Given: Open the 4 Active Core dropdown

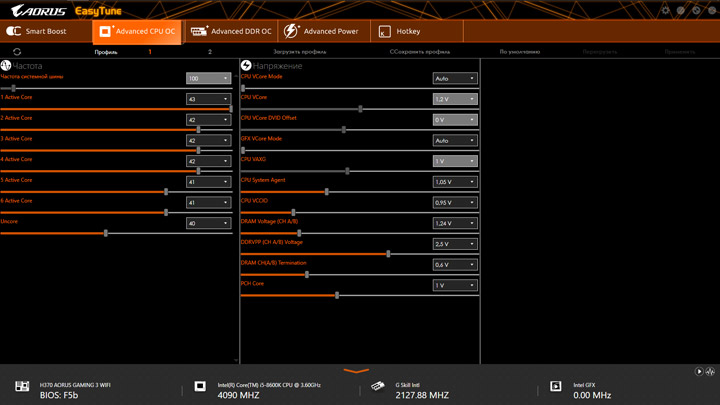Looking at the screenshot, I should click(208, 161).
